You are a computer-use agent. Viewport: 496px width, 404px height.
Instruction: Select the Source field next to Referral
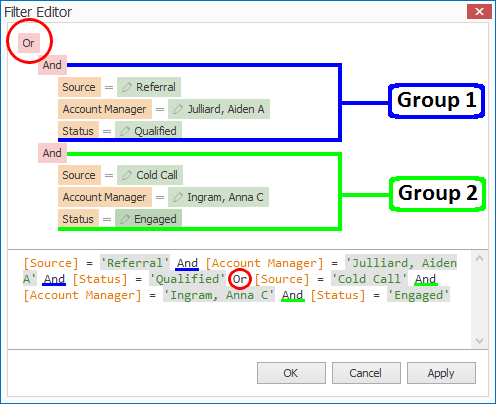tap(79, 87)
